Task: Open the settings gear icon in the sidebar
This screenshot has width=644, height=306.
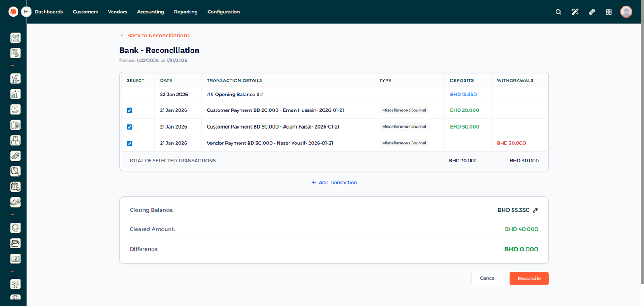Action: coord(15,285)
